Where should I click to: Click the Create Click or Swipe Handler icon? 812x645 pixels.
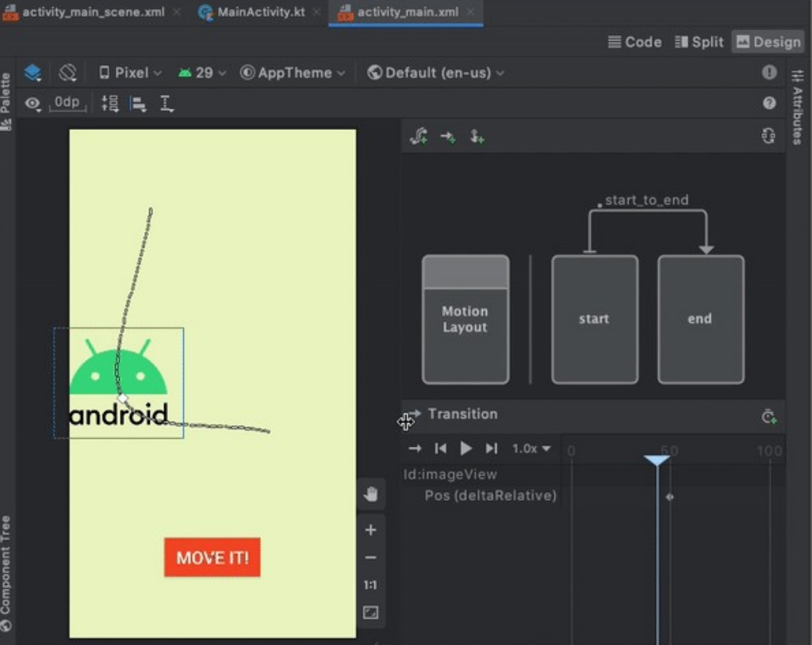pos(477,135)
